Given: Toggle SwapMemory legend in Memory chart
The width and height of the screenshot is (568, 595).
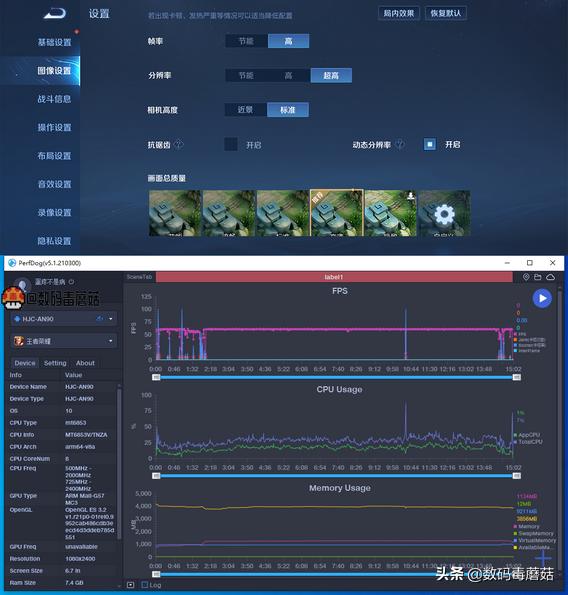Looking at the screenshot, I should [x=533, y=534].
